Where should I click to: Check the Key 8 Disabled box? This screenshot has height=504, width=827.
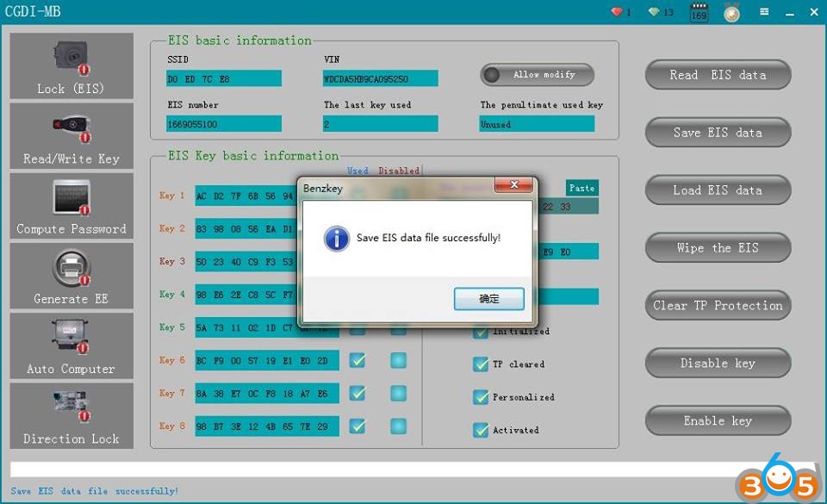tap(398, 426)
